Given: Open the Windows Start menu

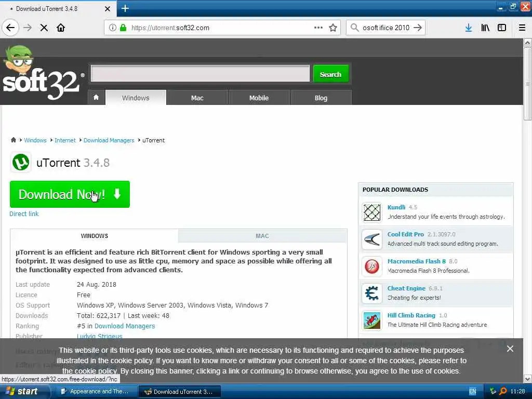Looking at the screenshot, I should [x=23, y=391].
